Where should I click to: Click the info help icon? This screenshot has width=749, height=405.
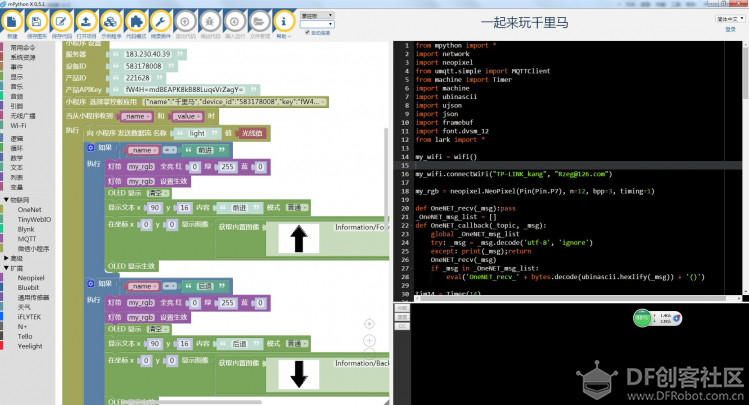284,22
